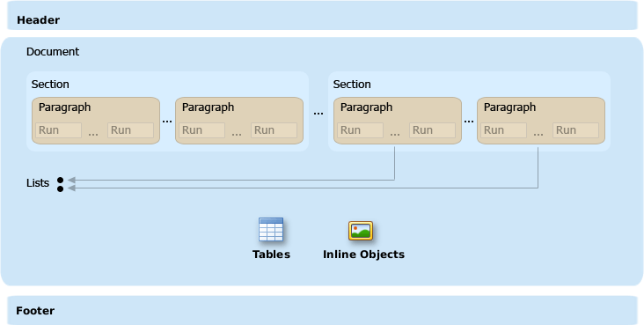The width and height of the screenshot is (644, 325).
Task: Click the second Run box in last Paragraph
Action: point(575,130)
